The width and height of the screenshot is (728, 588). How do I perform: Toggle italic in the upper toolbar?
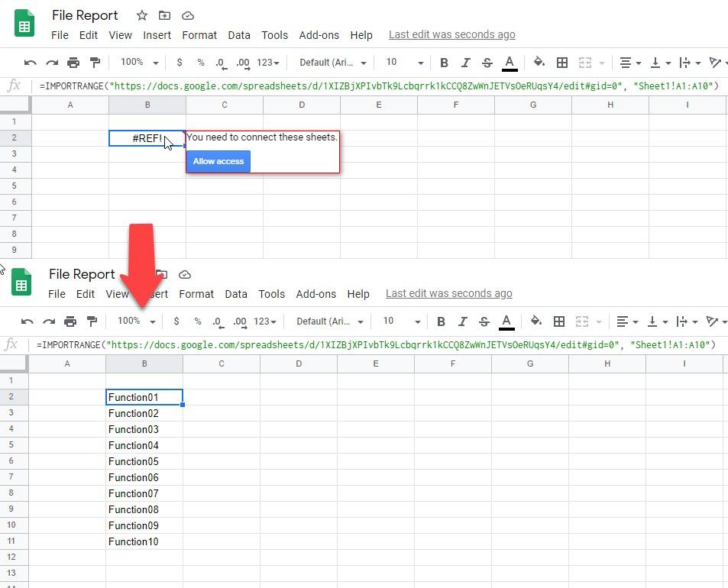tap(466, 63)
